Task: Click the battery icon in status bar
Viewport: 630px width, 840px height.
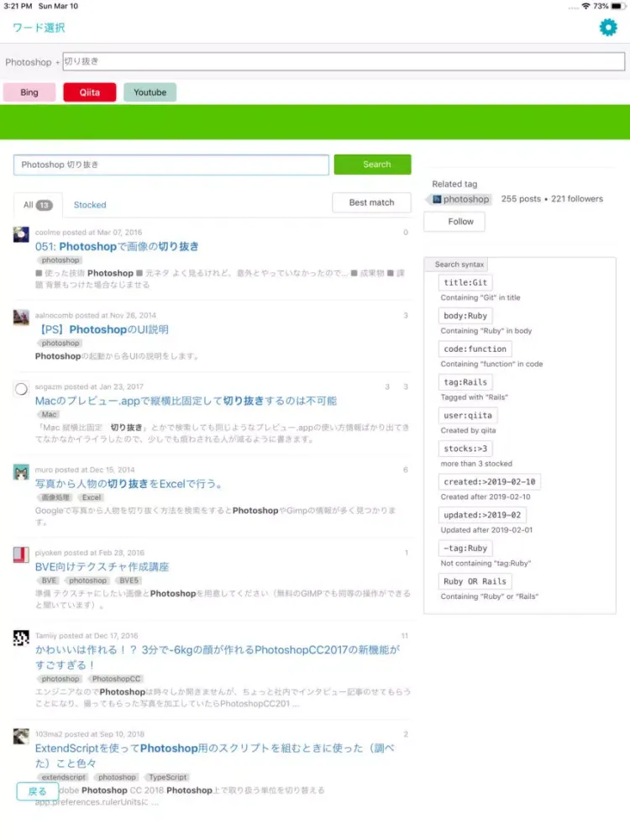Action: [618, 6]
